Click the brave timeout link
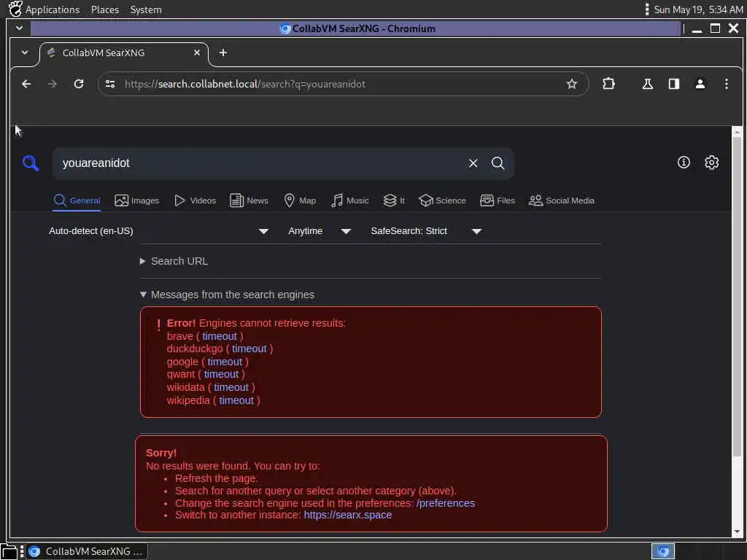 [219, 336]
